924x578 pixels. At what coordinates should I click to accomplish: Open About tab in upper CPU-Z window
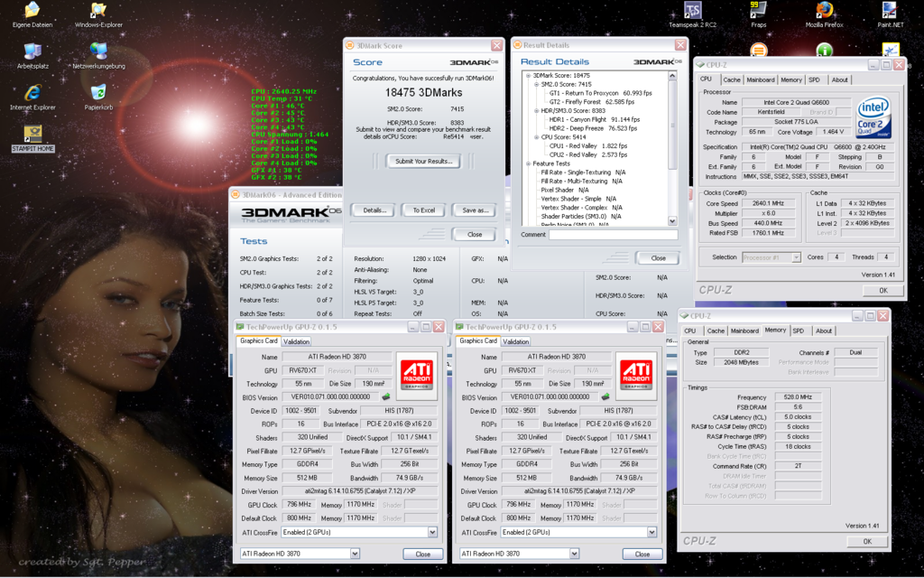(x=840, y=79)
